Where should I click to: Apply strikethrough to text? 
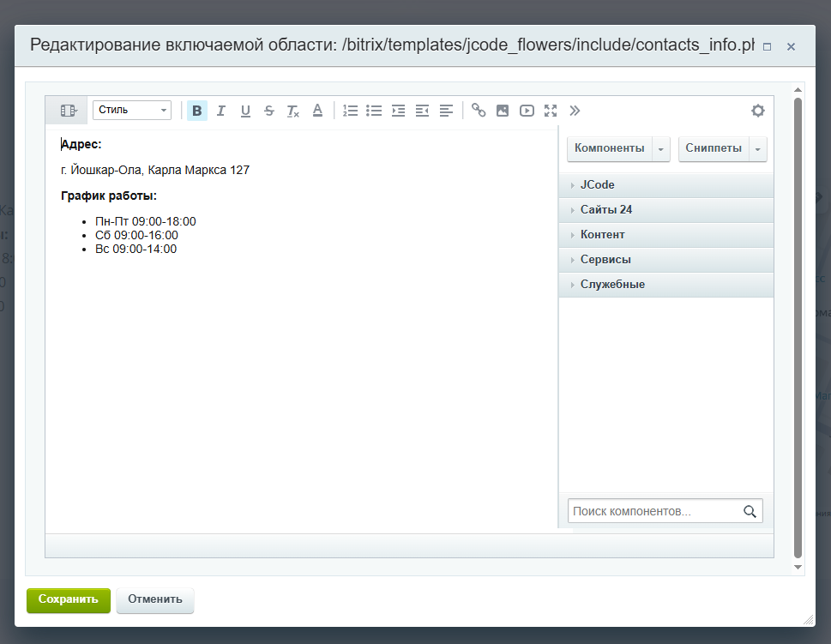(269, 111)
